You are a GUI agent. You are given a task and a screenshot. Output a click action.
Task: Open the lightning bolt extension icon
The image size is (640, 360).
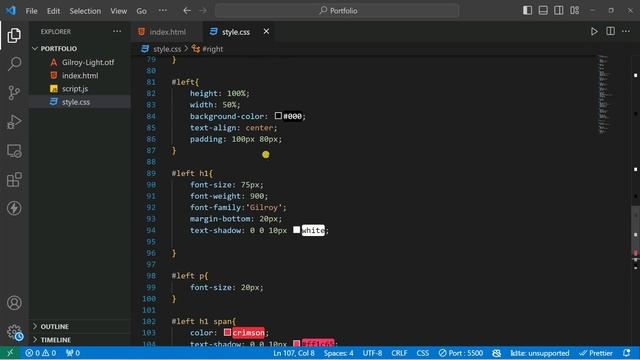tap(14, 208)
